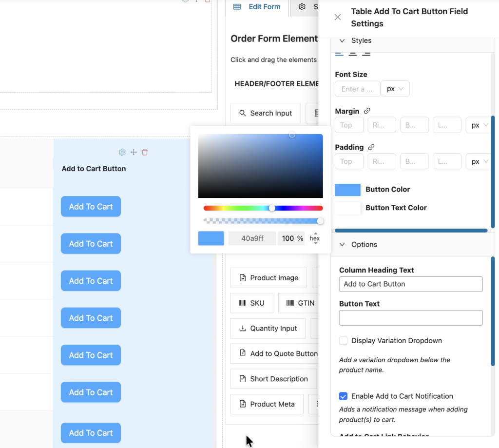Add the Quantity Input element
This screenshot has height=448, width=499.
(268, 328)
